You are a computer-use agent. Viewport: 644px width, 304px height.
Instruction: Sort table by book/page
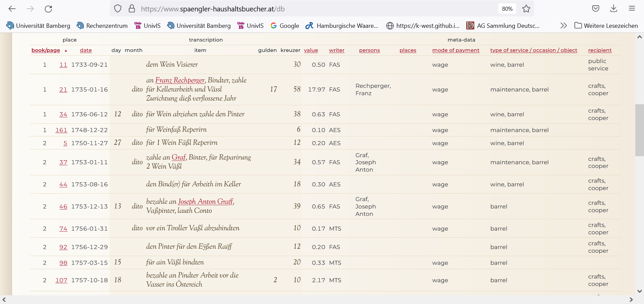46,50
